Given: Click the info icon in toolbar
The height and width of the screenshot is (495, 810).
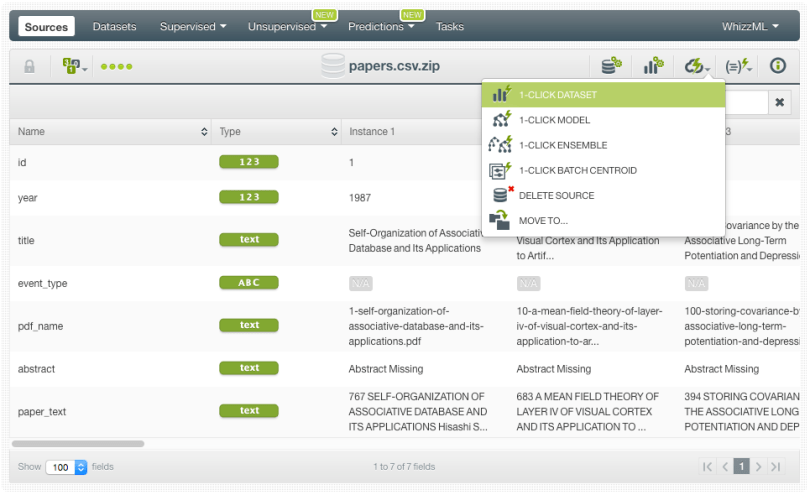Looking at the screenshot, I should pyautogui.click(x=778, y=66).
